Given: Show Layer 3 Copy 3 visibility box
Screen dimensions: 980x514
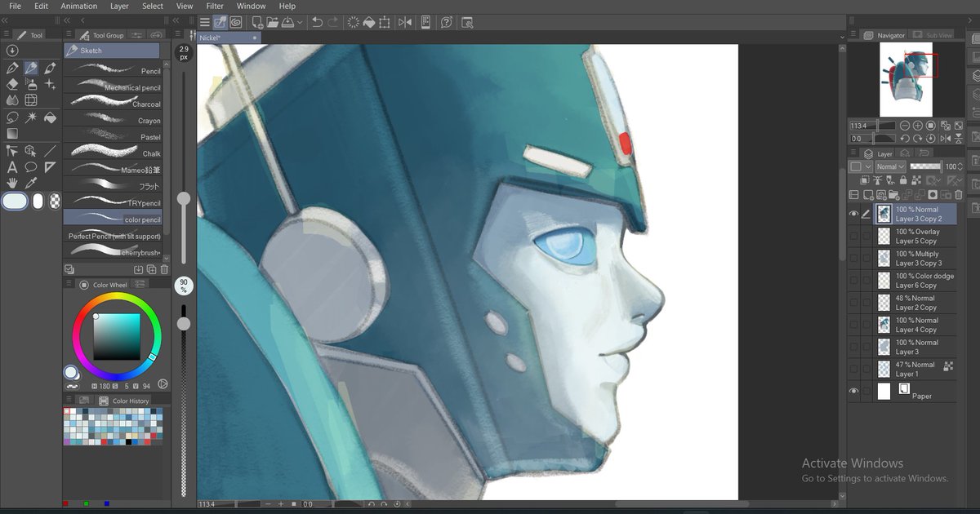Looking at the screenshot, I should point(854,258).
